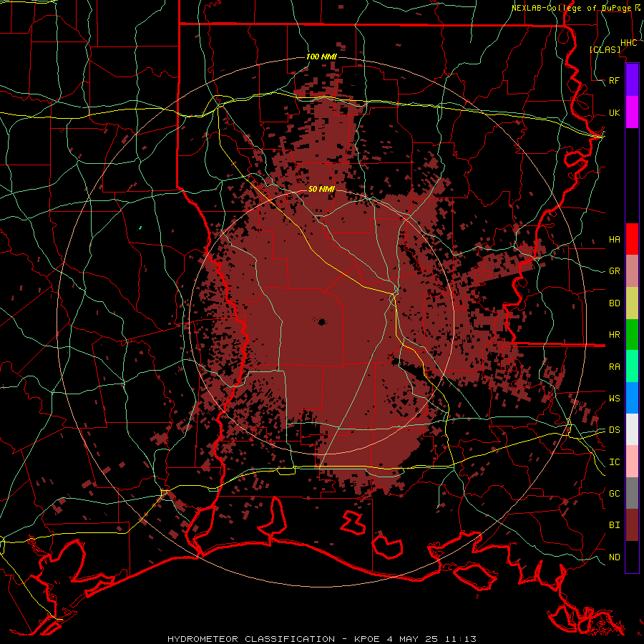The width and height of the screenshot is (644, 644).
Task: Click the BI legend label
Action: coord(615,525)
